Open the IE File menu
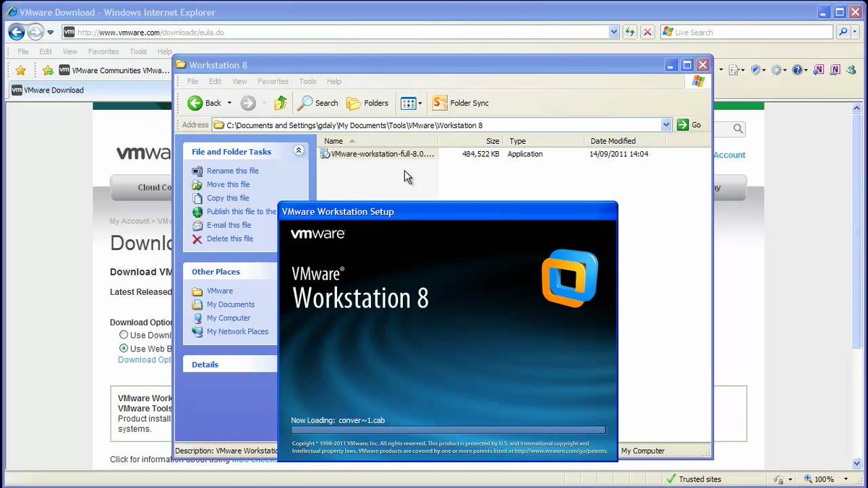Screen dimensions: 868x488 [23, 51]
